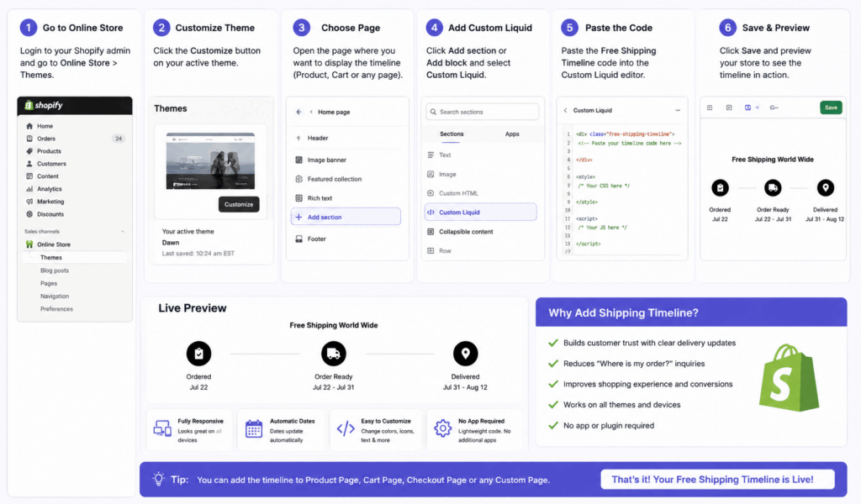Click the Search sections field
The image size is (861, 504).
pos(482,112)
